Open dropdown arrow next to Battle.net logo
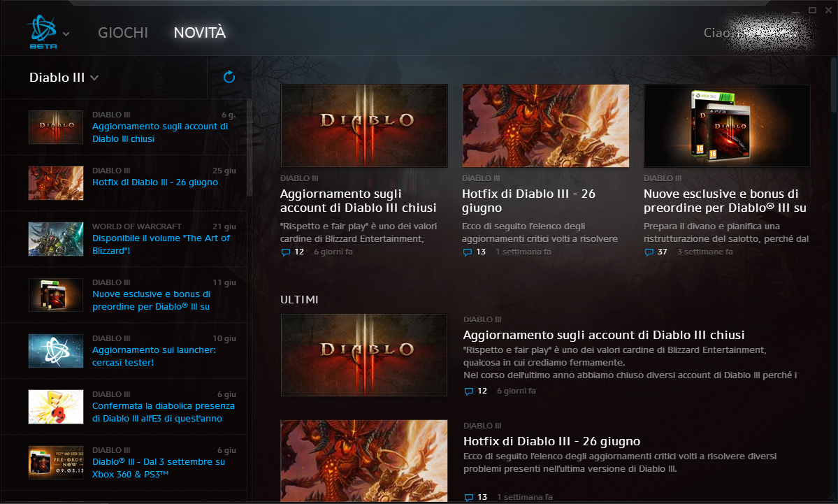838x504 pixels. tap(66, 34)
